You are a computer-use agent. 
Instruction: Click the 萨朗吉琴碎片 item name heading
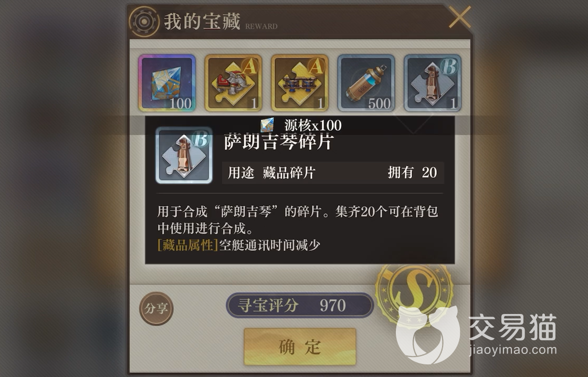[x=279, y=142]
